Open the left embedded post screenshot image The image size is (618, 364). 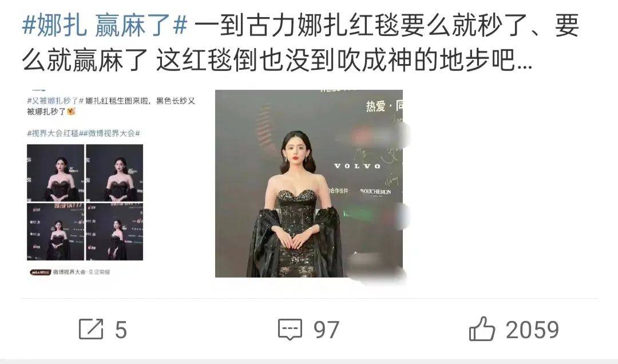(x=112, y=183)
